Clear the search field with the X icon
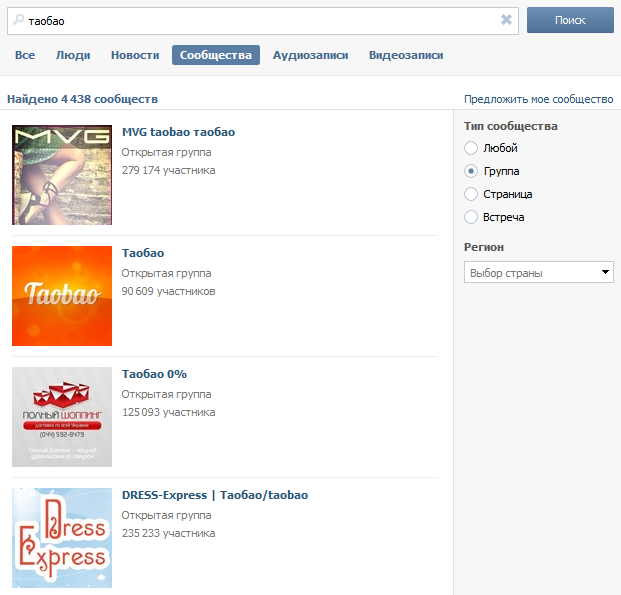Screen dimensions: 621x595 tap(506, 19)
